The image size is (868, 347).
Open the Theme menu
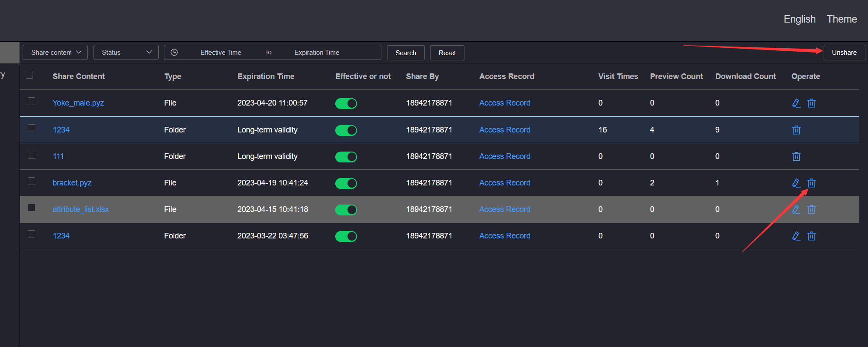click(x=841, y=19)
